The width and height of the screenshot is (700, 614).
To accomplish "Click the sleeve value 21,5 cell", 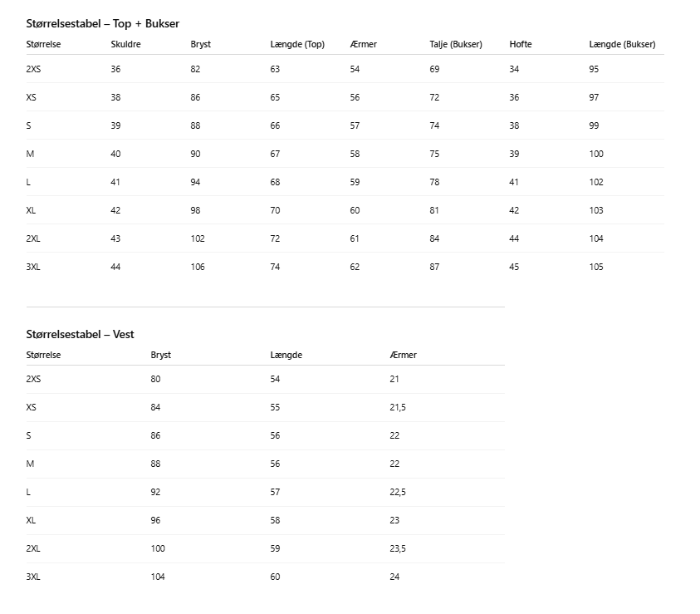I will [398, 408].
